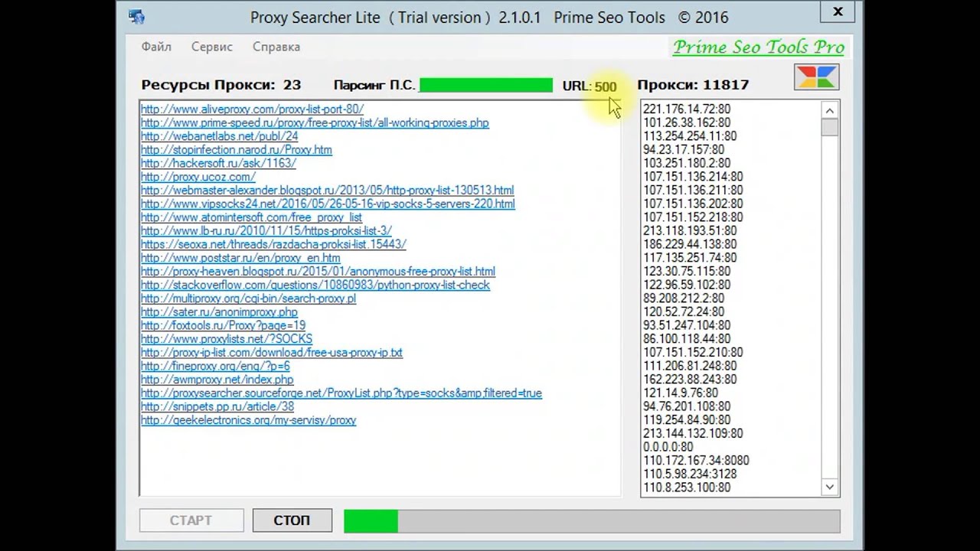Select proxy 103.251.180.2:80
This screenshot has height=551, width=980.
pyautogui.click(x=687, y=163)
